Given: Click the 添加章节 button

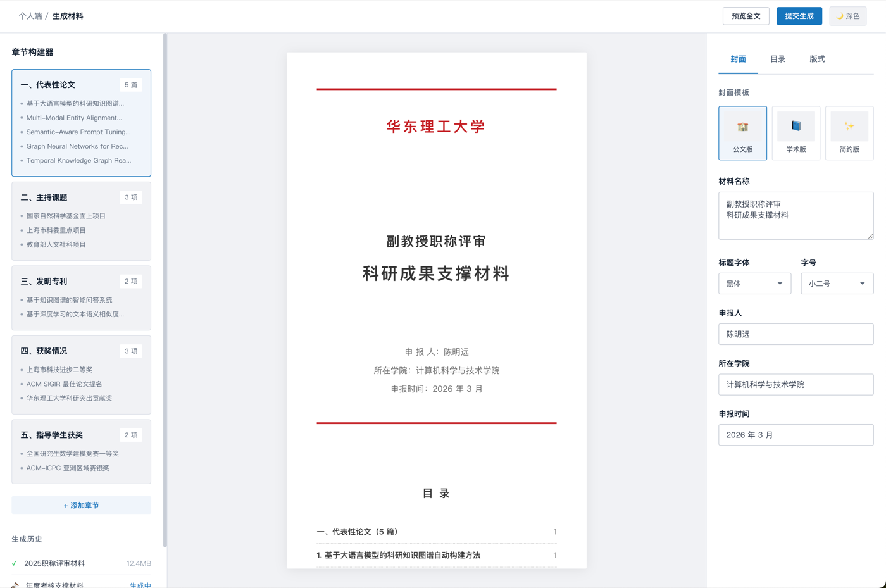Looking at the screenshot, I should click(81, 505).
